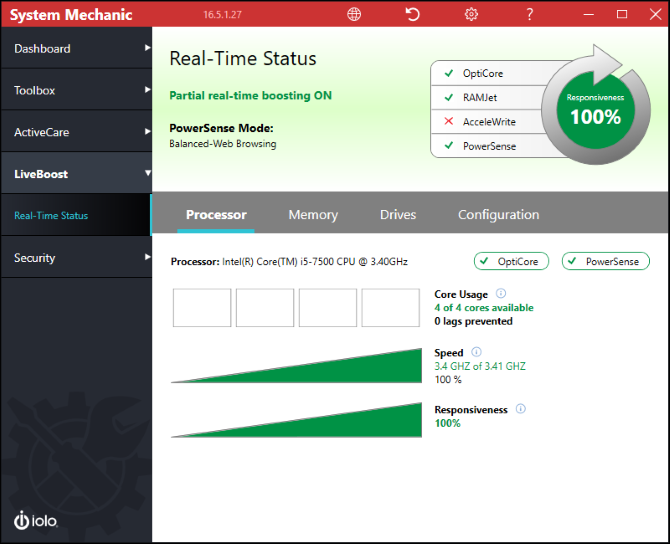Click the info icon next to Speed
The height and width of the screenshot is (544, 670).
476,352
